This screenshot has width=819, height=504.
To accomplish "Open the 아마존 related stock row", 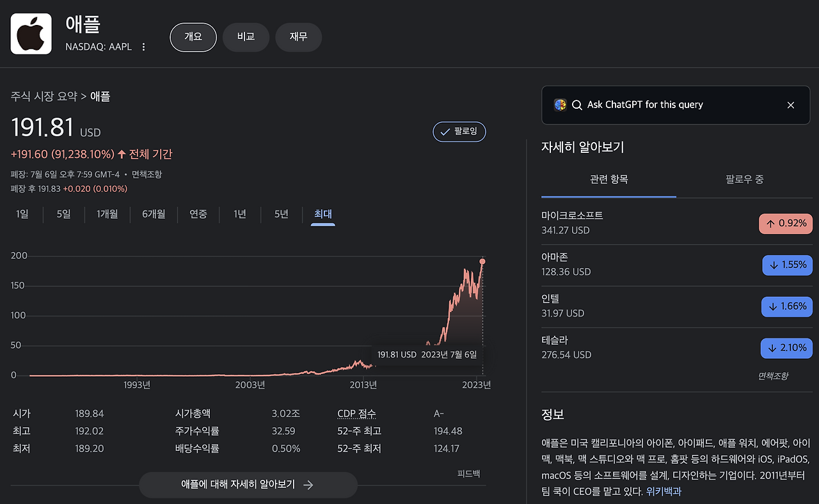I will pyautogui.click(x=677, y=264).
